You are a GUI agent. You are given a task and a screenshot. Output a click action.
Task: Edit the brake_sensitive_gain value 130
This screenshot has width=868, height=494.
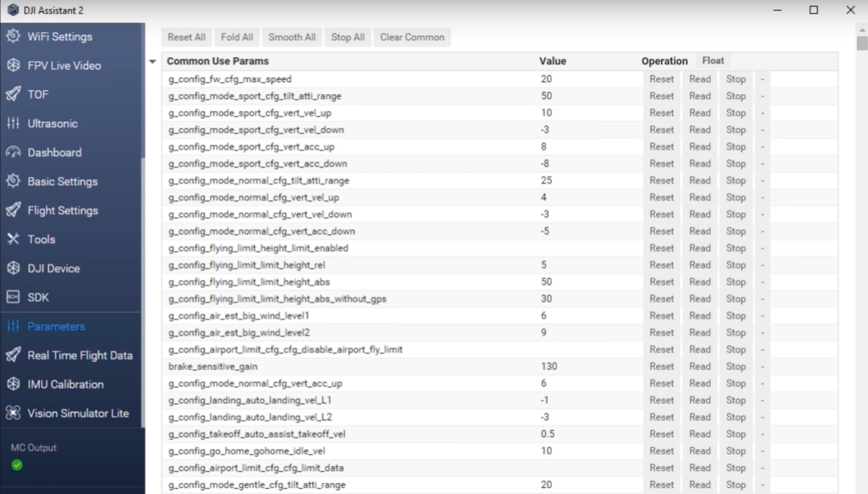pos(549,366)
